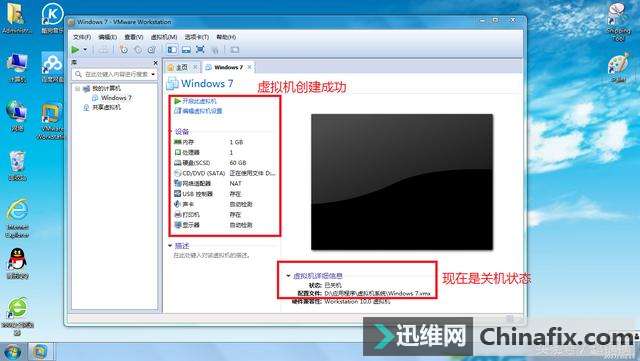Open the 编辑(E) menu

[108, 37]
